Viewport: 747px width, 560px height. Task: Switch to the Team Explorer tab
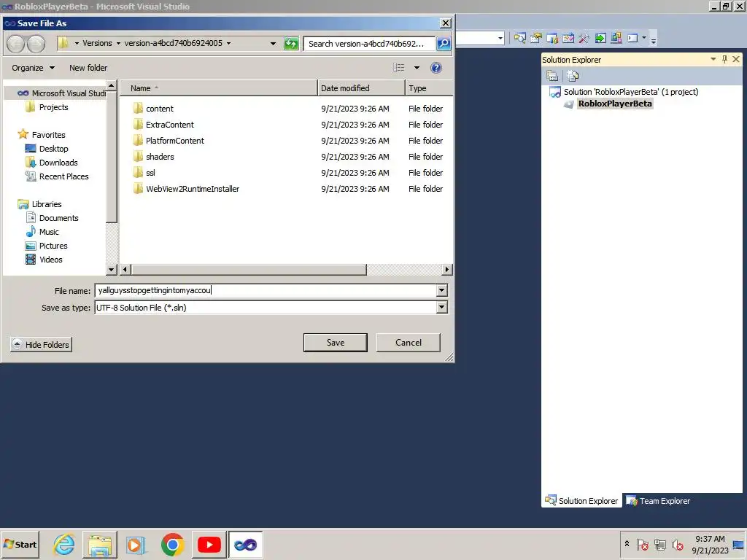tap(658, 501)
